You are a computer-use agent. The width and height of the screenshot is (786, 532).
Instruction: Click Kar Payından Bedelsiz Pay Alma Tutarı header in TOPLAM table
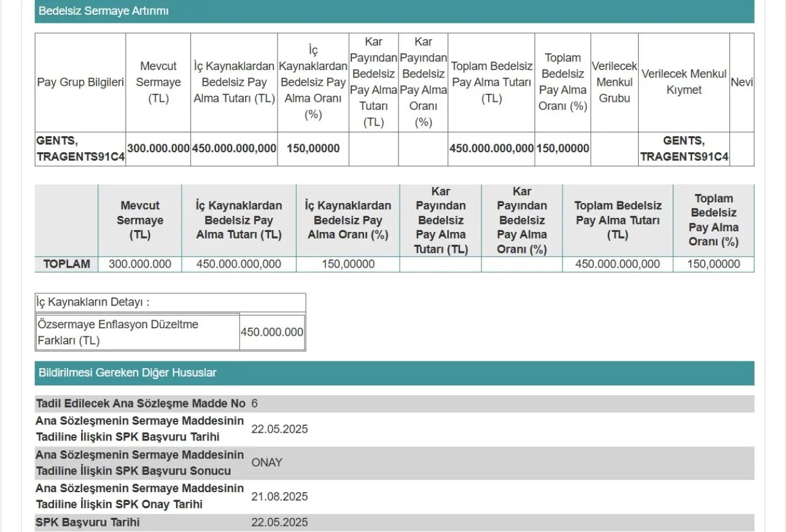pyautogui.click(x=440, y=220)
